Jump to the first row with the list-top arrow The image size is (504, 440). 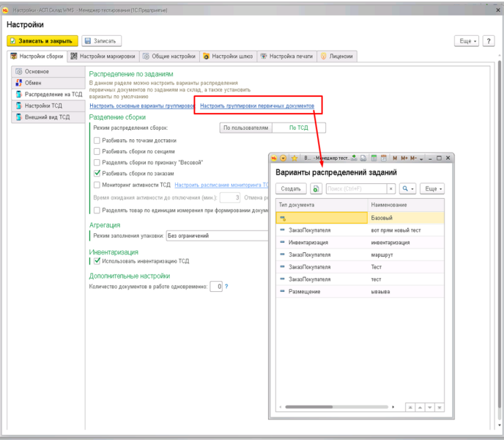coord(410,408)
